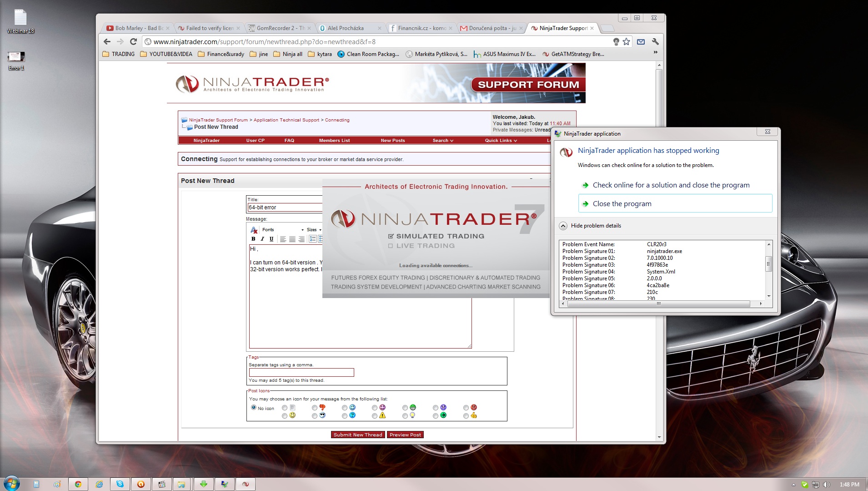
Task: Toggle bold formatting in the message editor
Action: (253, 239)
